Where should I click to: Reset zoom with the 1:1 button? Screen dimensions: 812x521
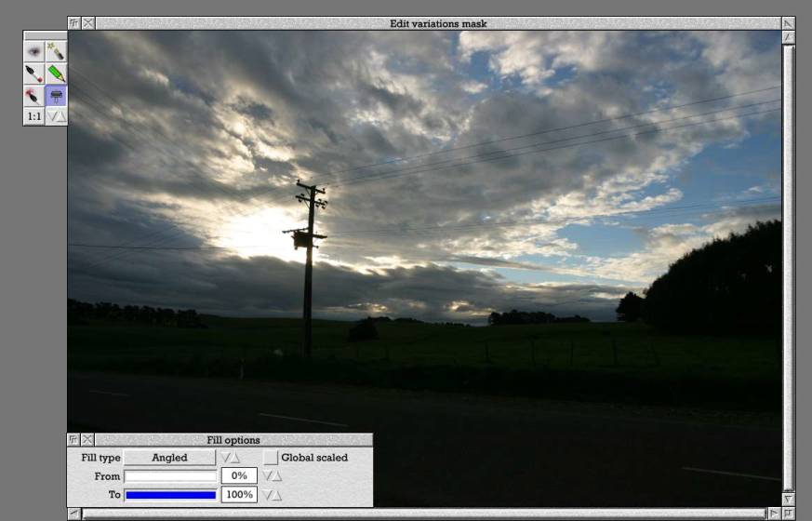coord(34,116)
